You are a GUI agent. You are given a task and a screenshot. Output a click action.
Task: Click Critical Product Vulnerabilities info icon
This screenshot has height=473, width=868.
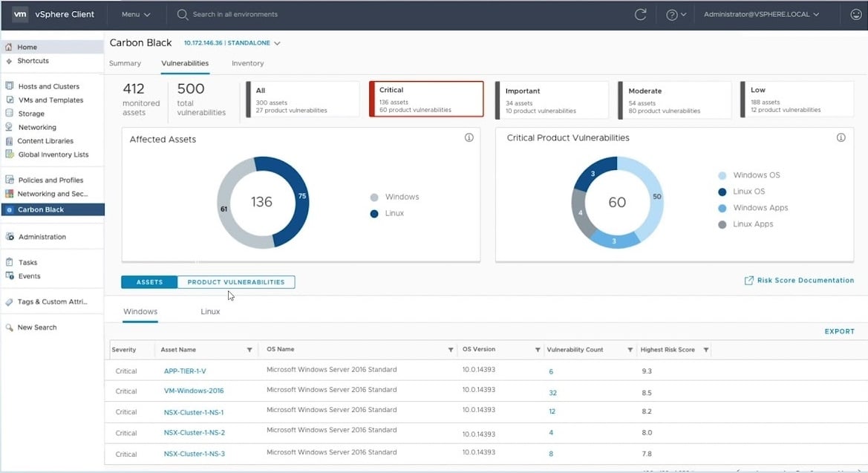pyautogui.click(x=841, y=137)
